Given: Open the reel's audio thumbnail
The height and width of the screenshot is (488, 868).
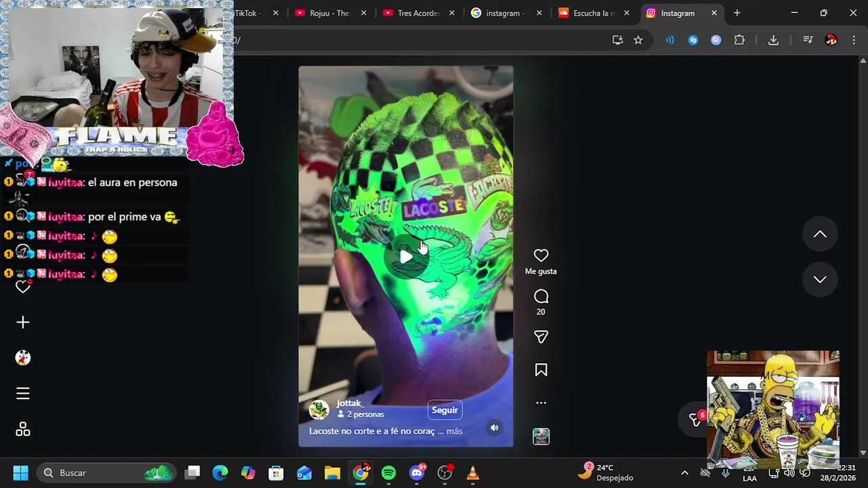Looking at the screenshot, I should [x=540, y=436].
